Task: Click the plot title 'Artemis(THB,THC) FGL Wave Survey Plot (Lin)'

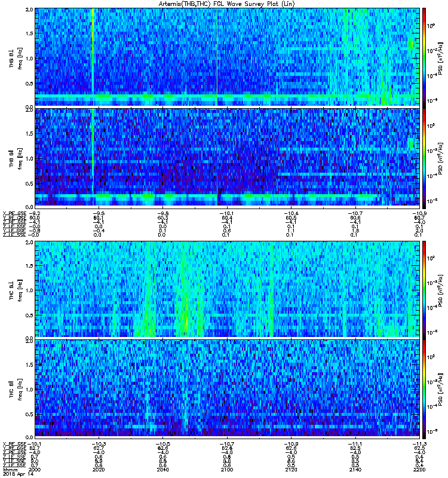Action: [227, 4]
